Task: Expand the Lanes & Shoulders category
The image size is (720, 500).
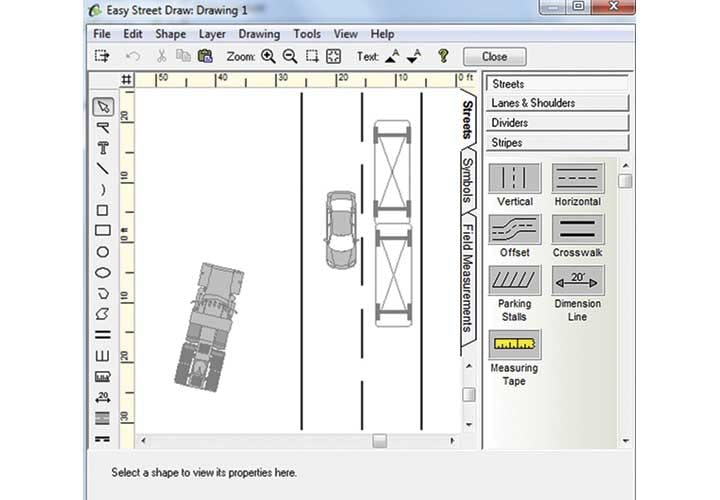Action: click(557, 103)
